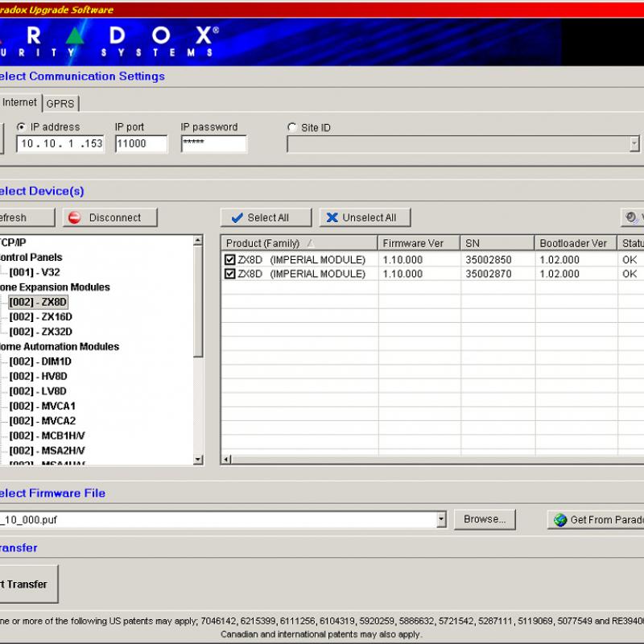
Task: Click the Unselect All button
Action: tap(365, 217)
